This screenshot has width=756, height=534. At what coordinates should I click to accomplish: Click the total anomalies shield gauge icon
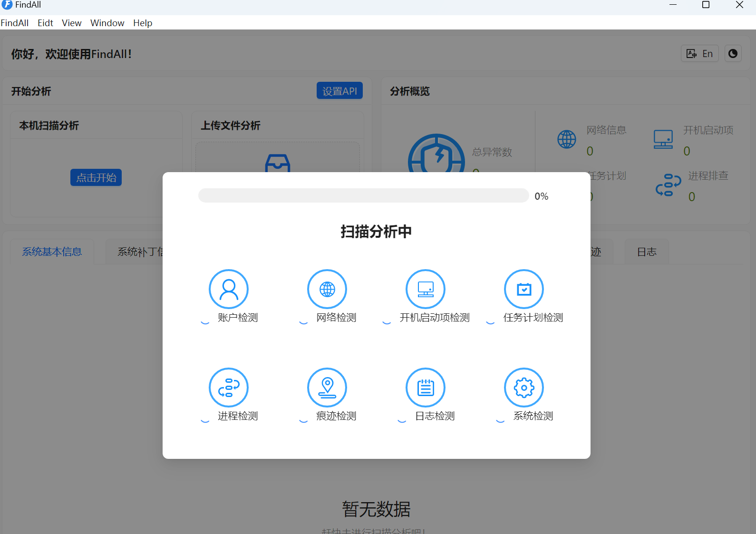[x=436, y=153]
